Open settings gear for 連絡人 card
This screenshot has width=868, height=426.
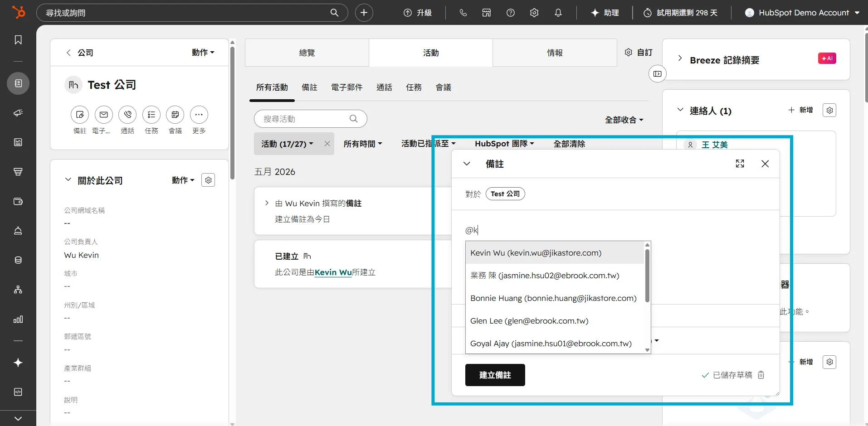tap(829, 110)
